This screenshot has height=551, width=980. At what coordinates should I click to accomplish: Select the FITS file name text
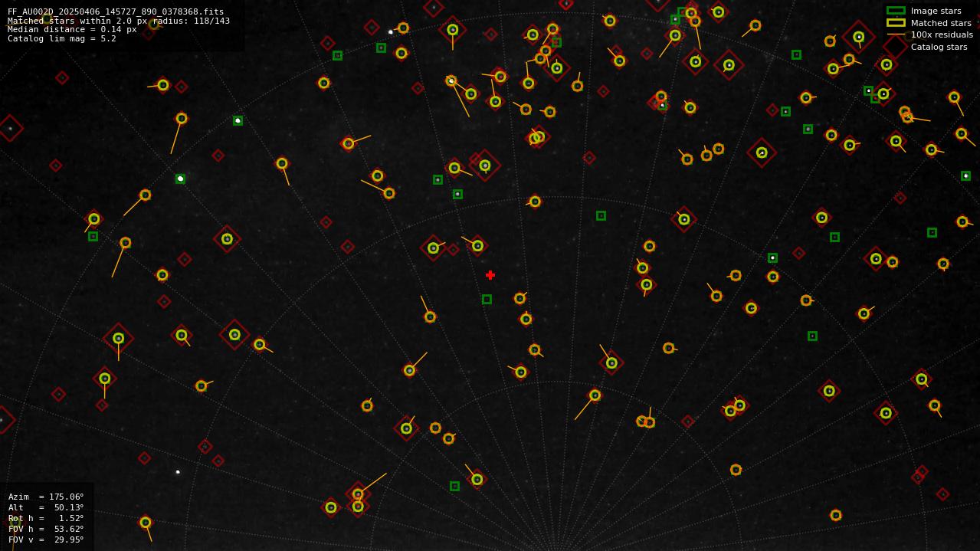(116, 12)
